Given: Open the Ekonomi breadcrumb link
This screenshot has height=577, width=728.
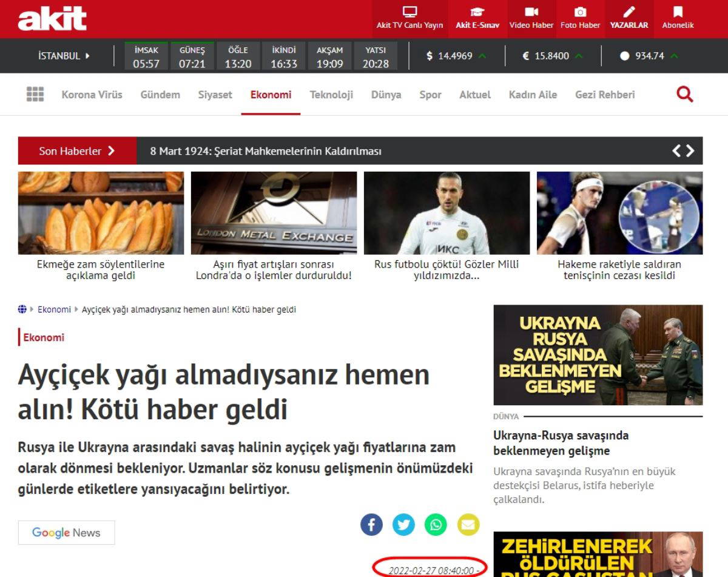Looking at the screenshot, I should point(54,309).
